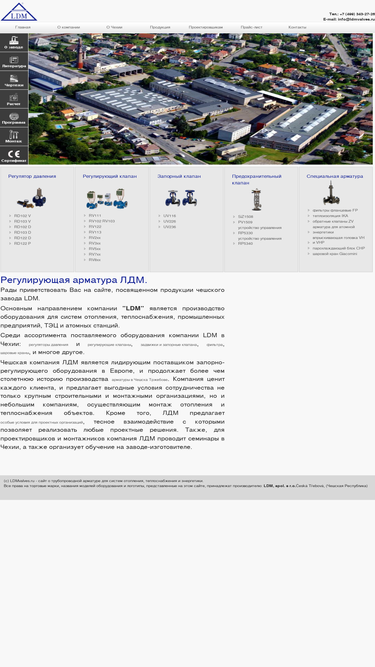
Task: Click 'особые условия для проектных организаций' link
Action: [42, 422]
